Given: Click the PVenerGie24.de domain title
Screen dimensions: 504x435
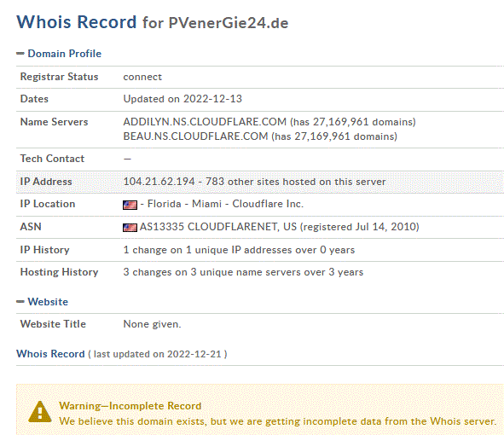Looking at the screenshot, I should pos(229,23).
